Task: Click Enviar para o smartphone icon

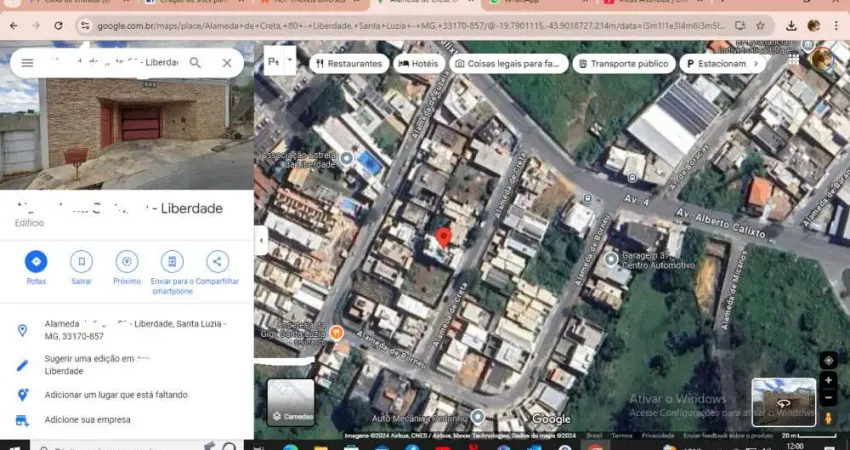Action: point(172,262)
